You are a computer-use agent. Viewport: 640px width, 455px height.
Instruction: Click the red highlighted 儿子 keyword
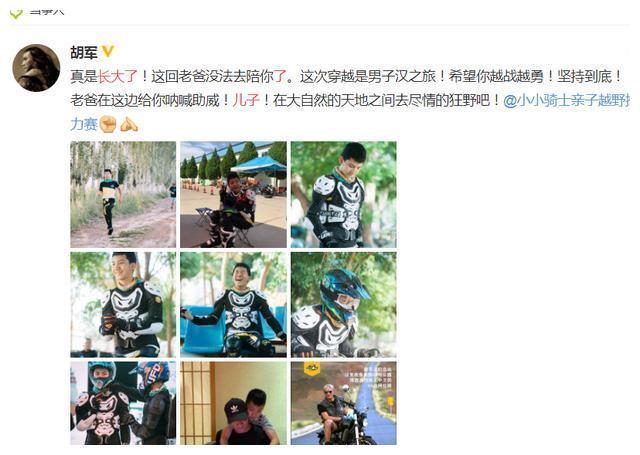tap(246, 100)
